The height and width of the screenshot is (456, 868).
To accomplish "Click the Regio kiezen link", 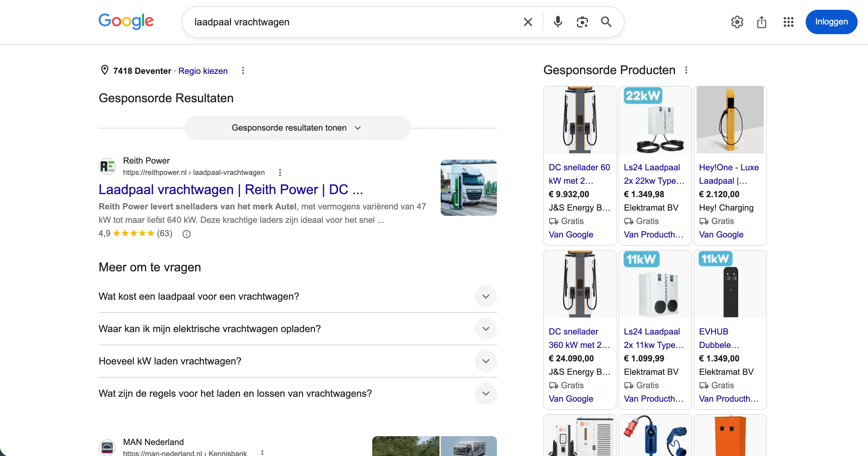I will 203,71.
